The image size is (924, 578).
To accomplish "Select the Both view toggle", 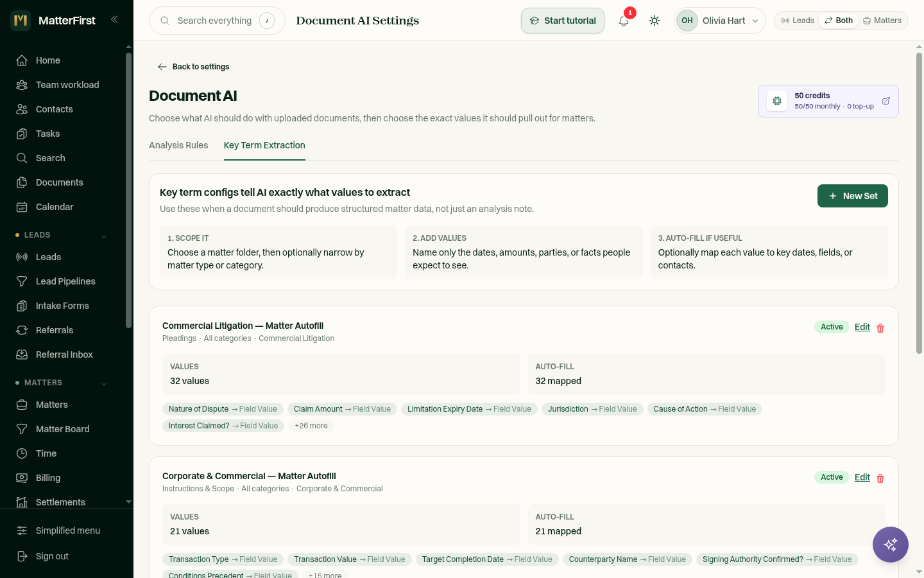I will [x=839, y=21].
